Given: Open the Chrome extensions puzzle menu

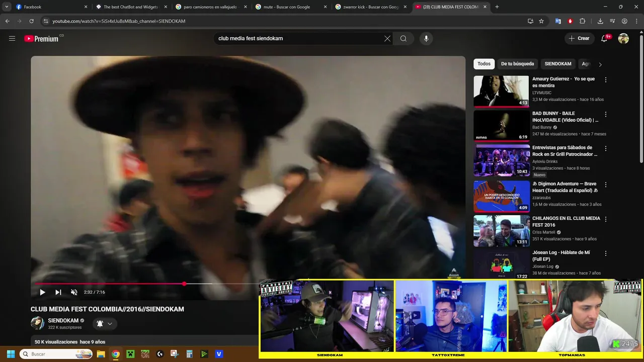Looking at the screenshot, I should tap(583, 21).
